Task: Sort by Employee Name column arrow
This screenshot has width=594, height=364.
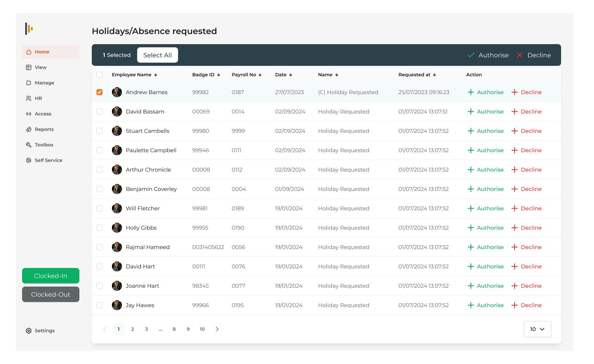Action: click(156, 75)
